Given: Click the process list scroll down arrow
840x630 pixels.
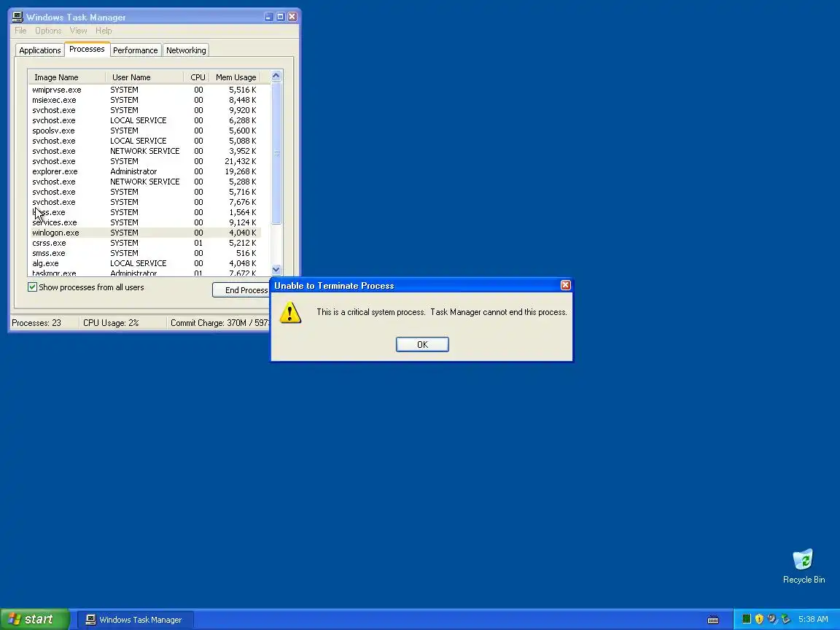Looking at the screenshot, I should (x=276, y=270).
